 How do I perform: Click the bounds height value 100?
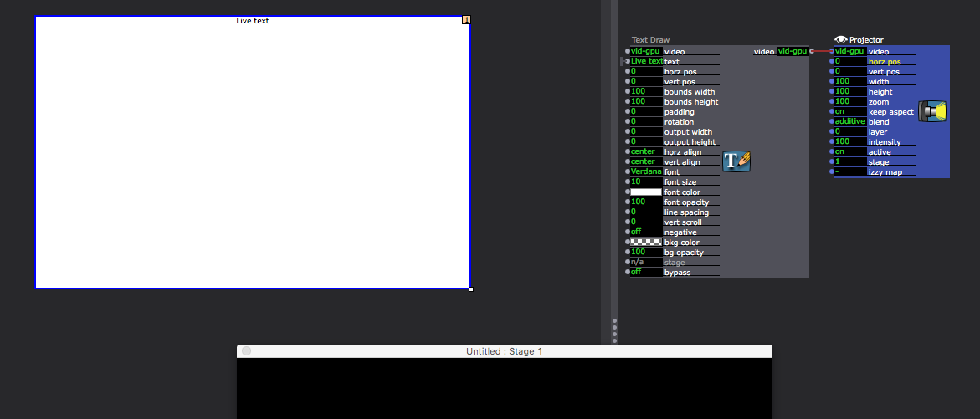tap(646, 101)
